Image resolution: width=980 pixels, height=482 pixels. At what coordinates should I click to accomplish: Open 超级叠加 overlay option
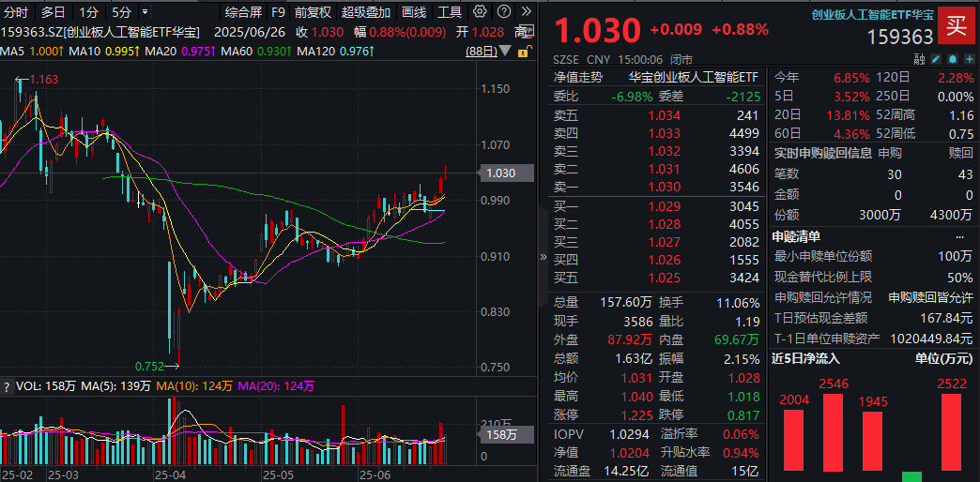coord(366,12)
